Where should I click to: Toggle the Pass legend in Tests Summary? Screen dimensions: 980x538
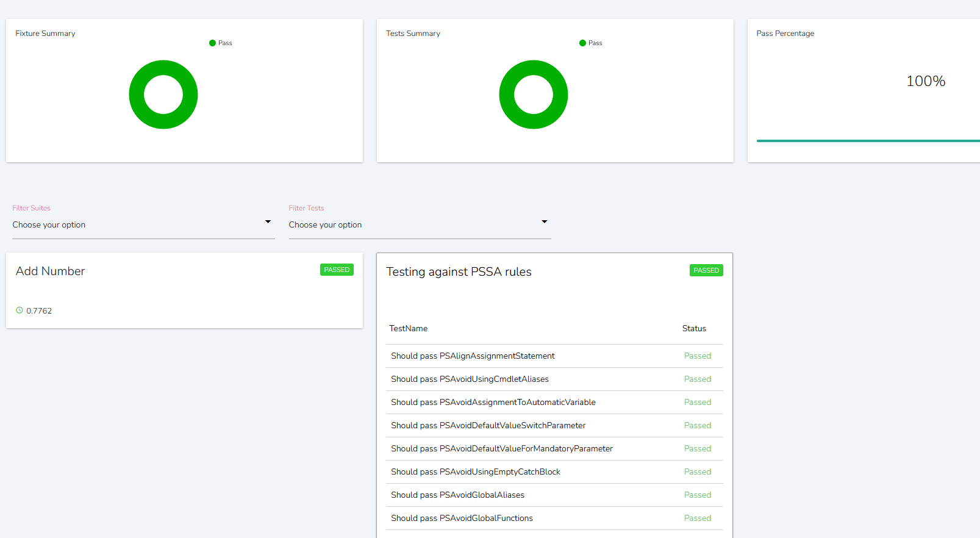point(591,43)
